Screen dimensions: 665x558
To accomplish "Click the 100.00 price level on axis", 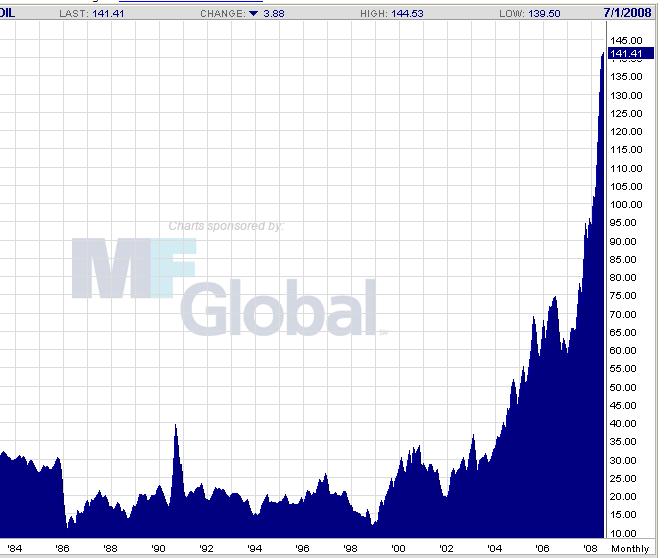I will 626,204.
